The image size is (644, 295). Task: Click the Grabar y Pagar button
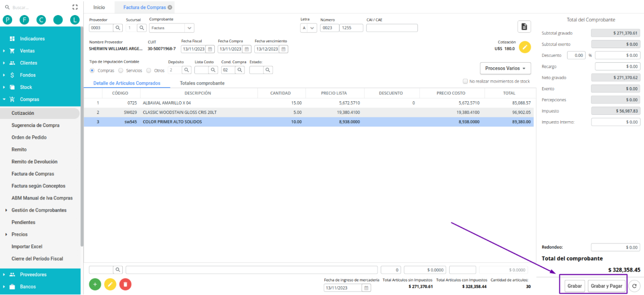[x=606, y=286]
